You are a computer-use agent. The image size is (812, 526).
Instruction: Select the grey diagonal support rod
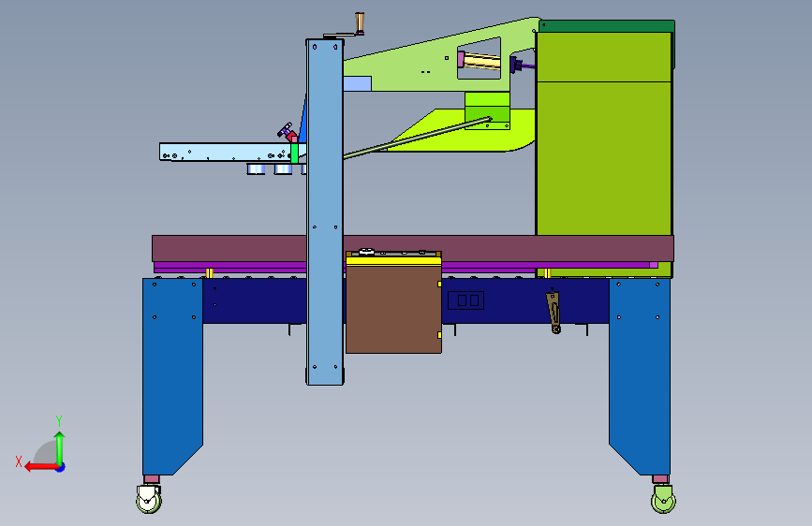click(x=418, y=138)
